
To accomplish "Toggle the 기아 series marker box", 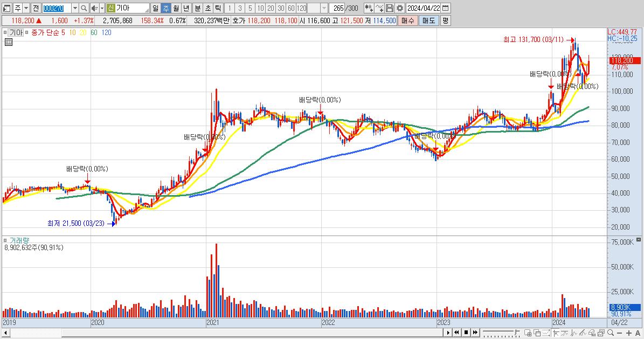I will coord(5,32).
